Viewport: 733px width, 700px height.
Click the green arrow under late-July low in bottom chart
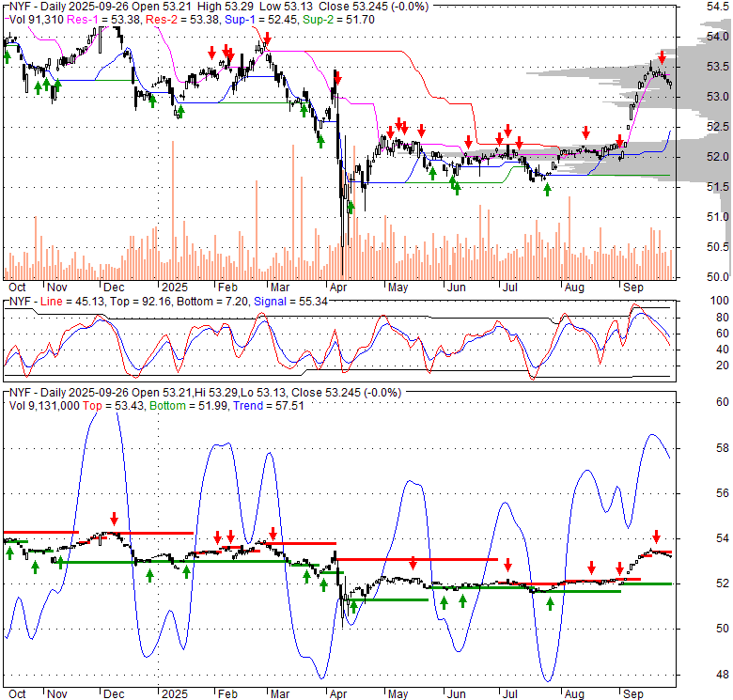pyautogui.click(x=550, y=604)
